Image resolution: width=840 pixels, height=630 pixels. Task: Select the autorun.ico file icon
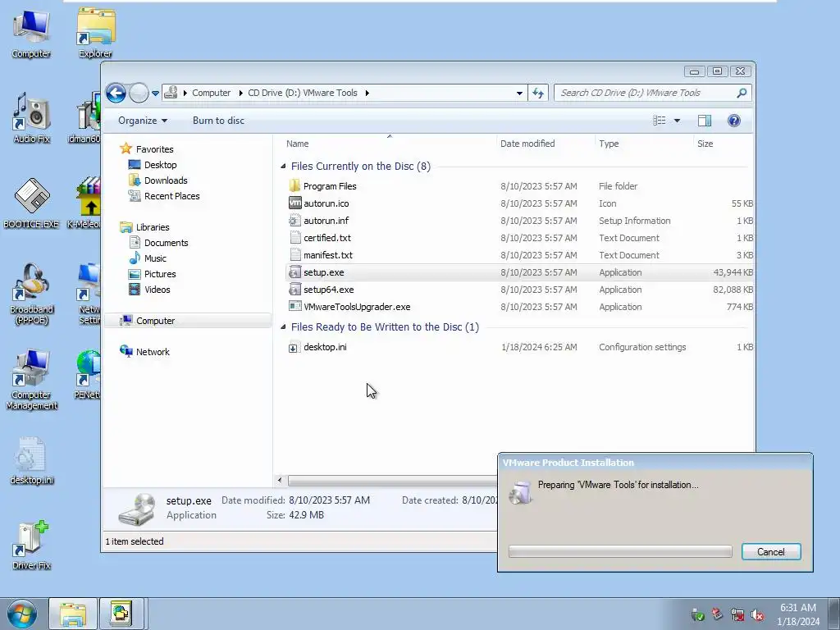coord(294,203)
